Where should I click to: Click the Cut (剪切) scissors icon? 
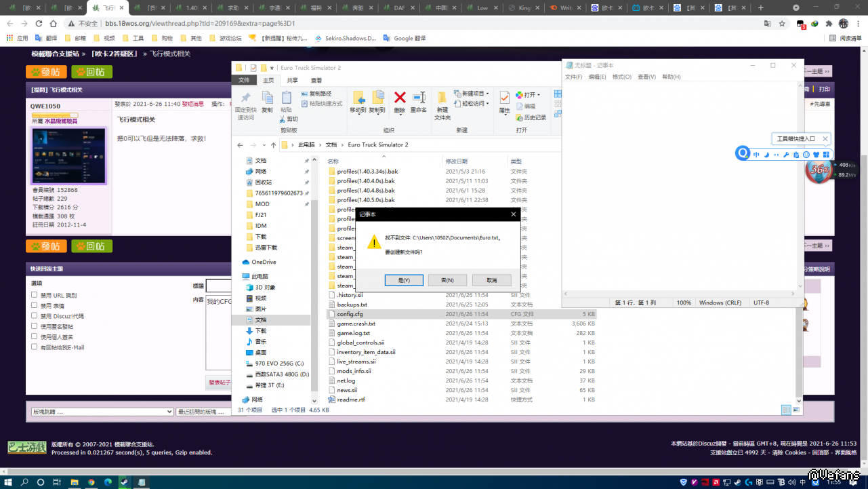[287, 119]
